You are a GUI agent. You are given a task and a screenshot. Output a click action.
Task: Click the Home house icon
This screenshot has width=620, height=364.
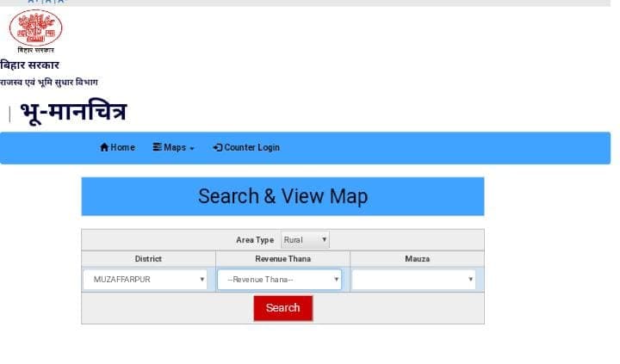coord(104,148)
